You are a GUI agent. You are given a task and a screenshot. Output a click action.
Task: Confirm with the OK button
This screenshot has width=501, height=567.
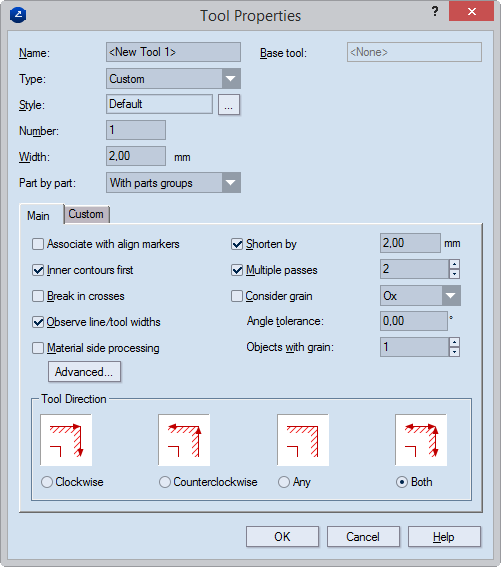[282, 537]
